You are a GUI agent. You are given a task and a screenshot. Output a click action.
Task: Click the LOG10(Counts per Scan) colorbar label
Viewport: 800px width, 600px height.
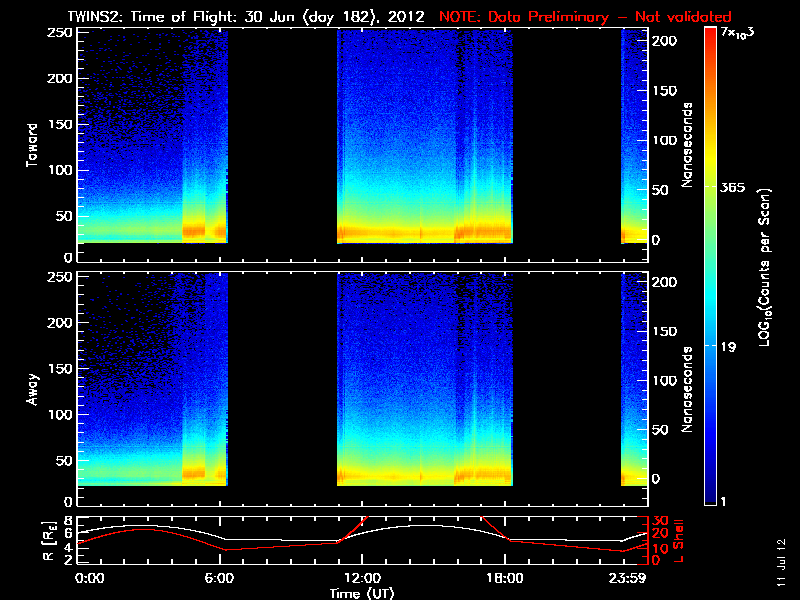[764, 266]
